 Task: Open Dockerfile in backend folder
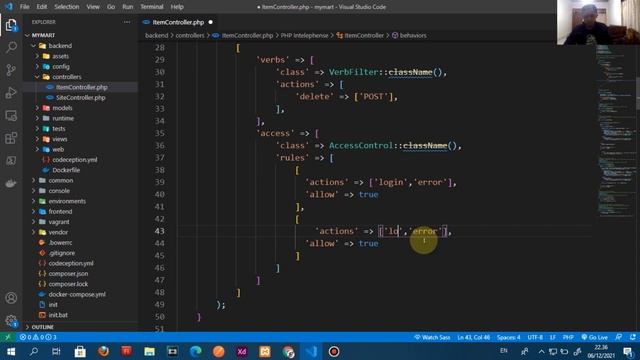[x=66, y=170]
